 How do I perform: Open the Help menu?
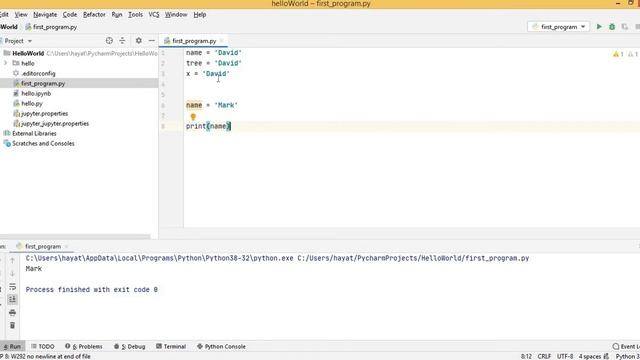pyautogui.click(x=200, y=15)
